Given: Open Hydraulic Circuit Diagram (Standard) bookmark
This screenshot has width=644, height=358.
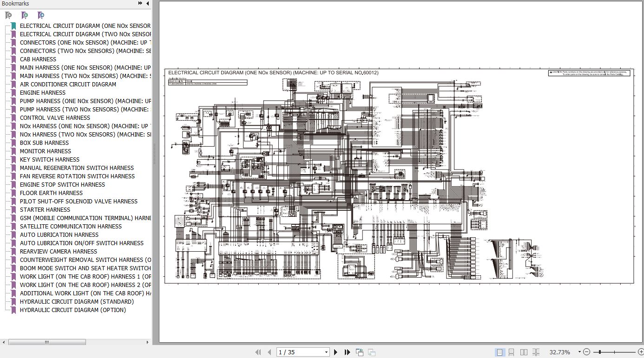Looking at the screenshot, I should [x=77, y=302].
